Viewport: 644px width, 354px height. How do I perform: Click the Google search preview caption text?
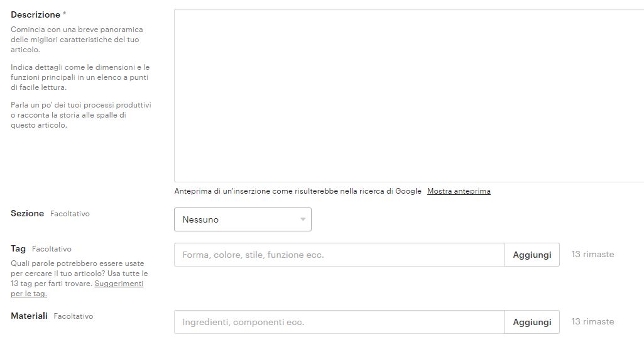[x=298, y=191]
